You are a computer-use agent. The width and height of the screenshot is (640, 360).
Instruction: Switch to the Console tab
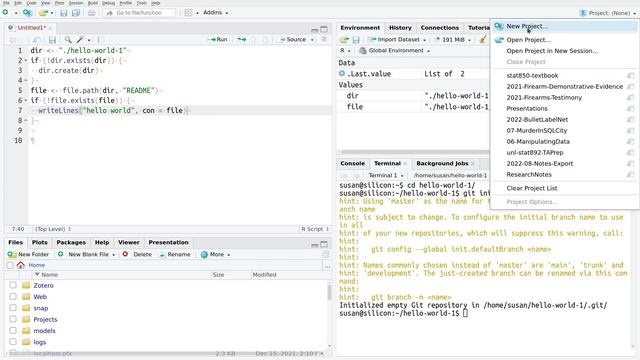click(353, 163)
